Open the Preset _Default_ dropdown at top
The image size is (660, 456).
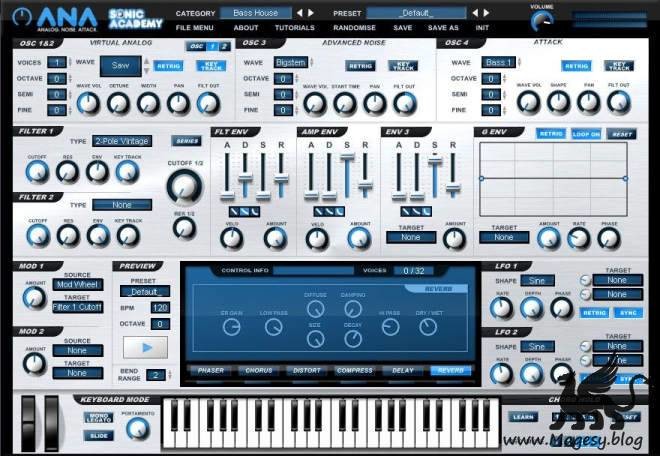coord(416,13)
